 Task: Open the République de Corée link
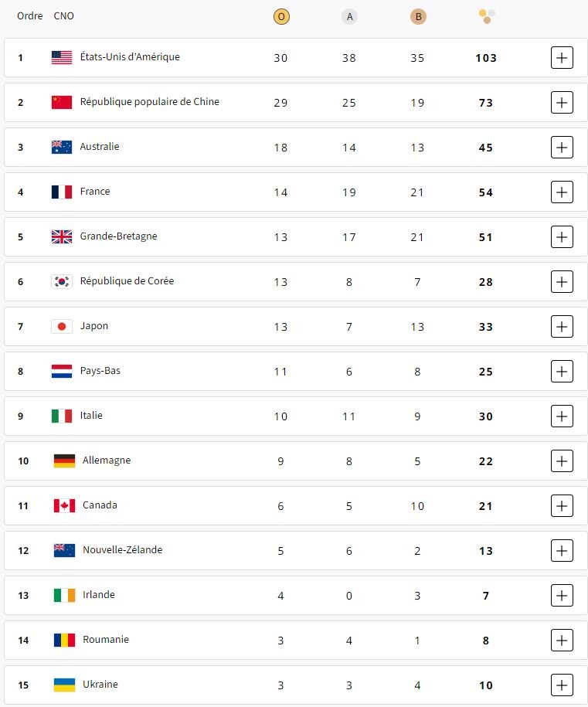click(127, 281)
